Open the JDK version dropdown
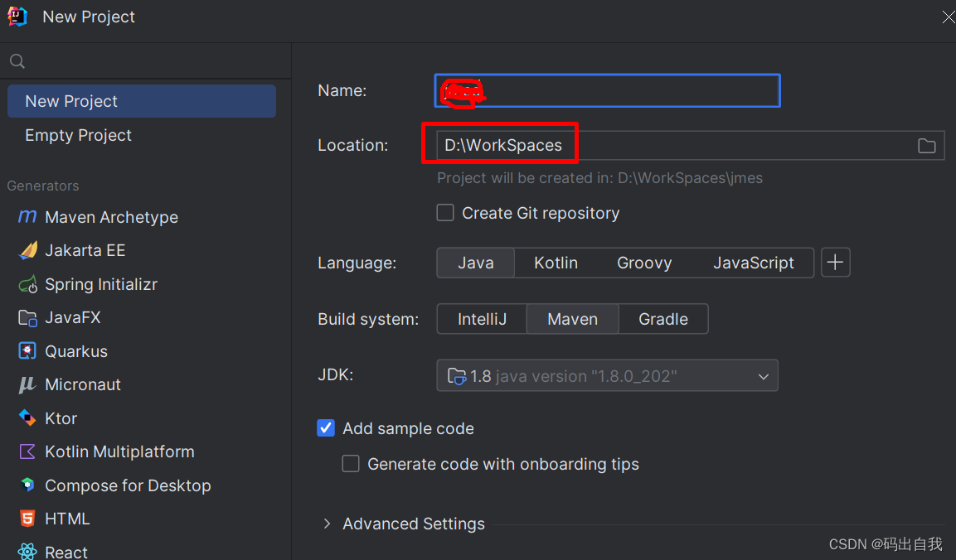This screenshot has height=560, width=956. click(x=607, y=375)
